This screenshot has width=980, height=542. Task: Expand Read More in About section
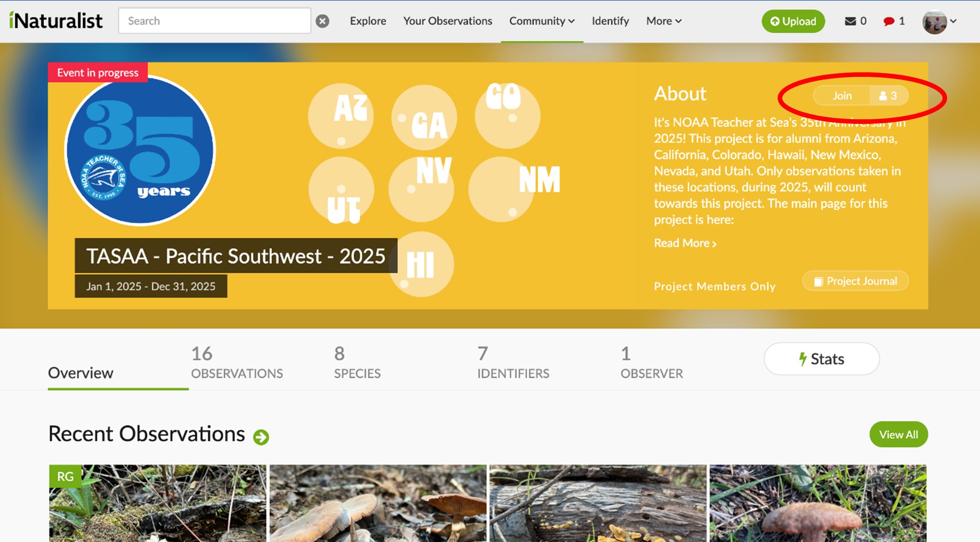pyautogui.click(x=685, y=243)
